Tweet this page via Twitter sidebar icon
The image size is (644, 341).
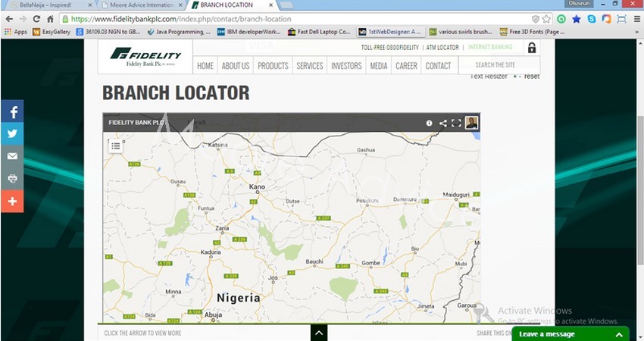(x=12, y=133)
